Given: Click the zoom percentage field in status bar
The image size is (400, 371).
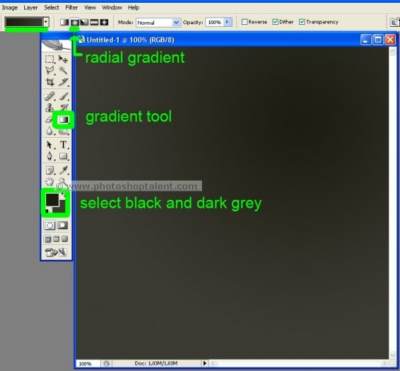Looking at the screenshot, I should click(87, 363).
